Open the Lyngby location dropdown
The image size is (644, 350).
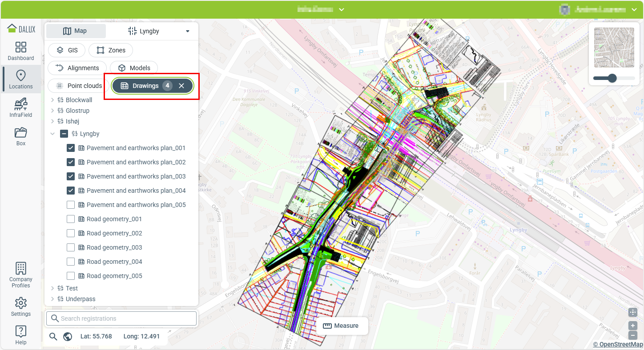pyautogui.click(x=187, y=31)
